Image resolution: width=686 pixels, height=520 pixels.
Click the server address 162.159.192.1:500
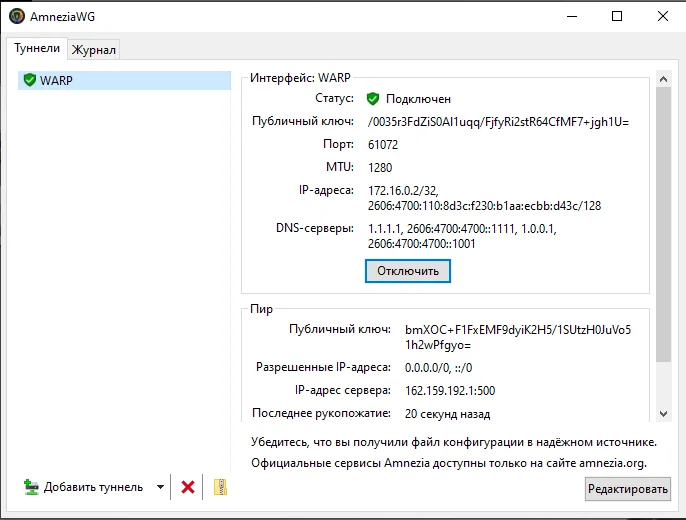[450, 391]
